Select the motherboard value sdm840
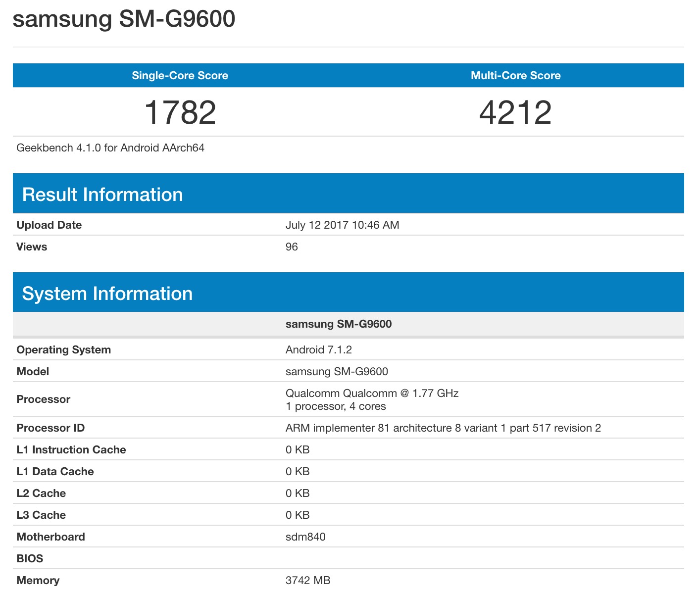The image size is (700, 593). (x=305, y=537)
